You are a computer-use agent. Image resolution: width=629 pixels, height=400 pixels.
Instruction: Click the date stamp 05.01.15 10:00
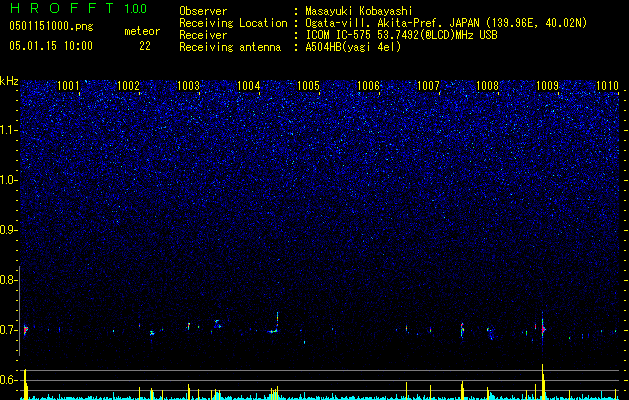click(51, 46)
